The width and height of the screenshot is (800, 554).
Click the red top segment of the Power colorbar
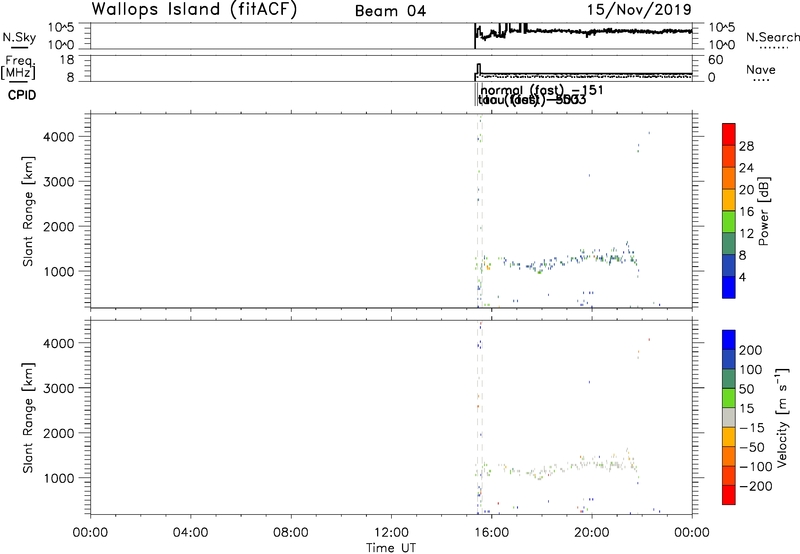pyautogui.click(x=729, y=134)
